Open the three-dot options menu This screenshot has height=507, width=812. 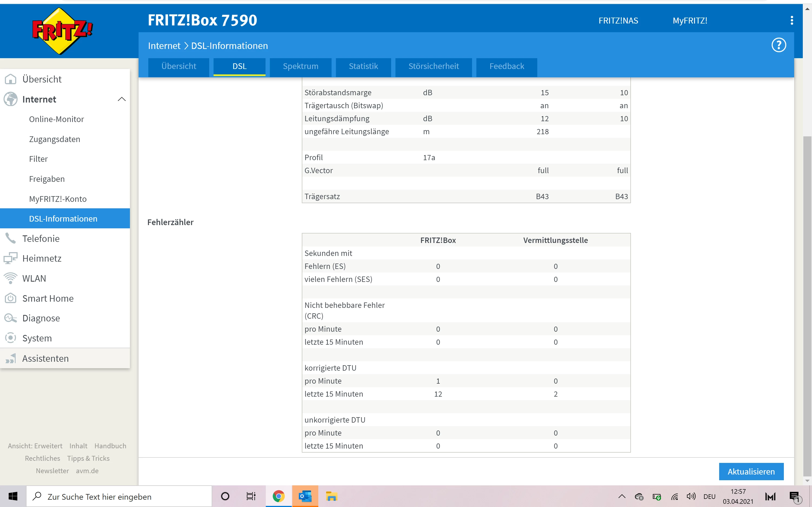(x=791, y=21)
